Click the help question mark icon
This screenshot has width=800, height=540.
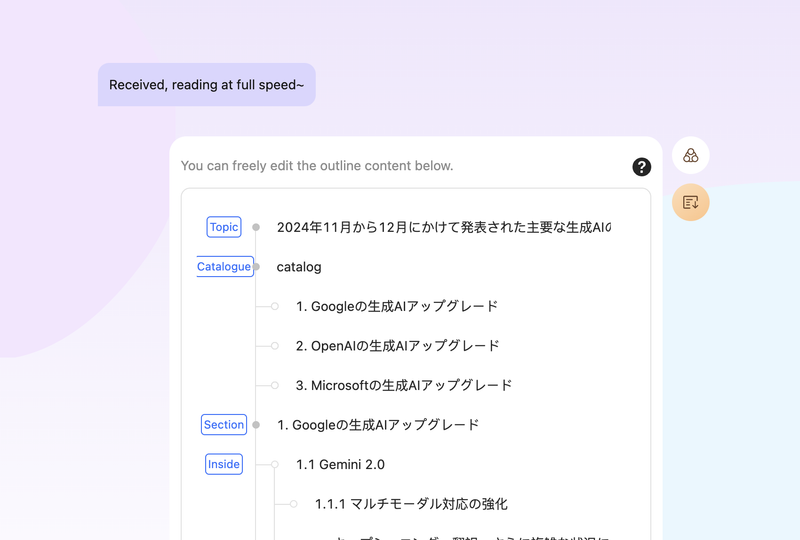pos(642,167)
